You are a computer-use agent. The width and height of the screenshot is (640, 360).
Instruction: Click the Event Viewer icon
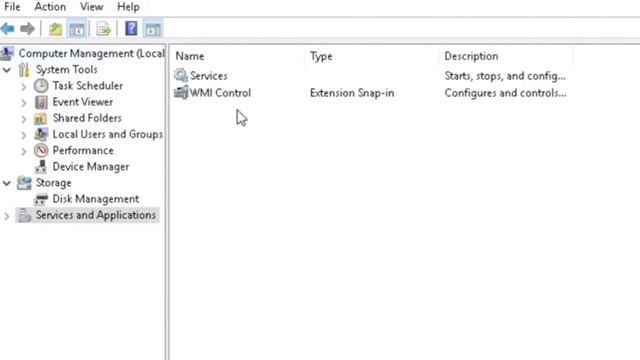[41, 102]
